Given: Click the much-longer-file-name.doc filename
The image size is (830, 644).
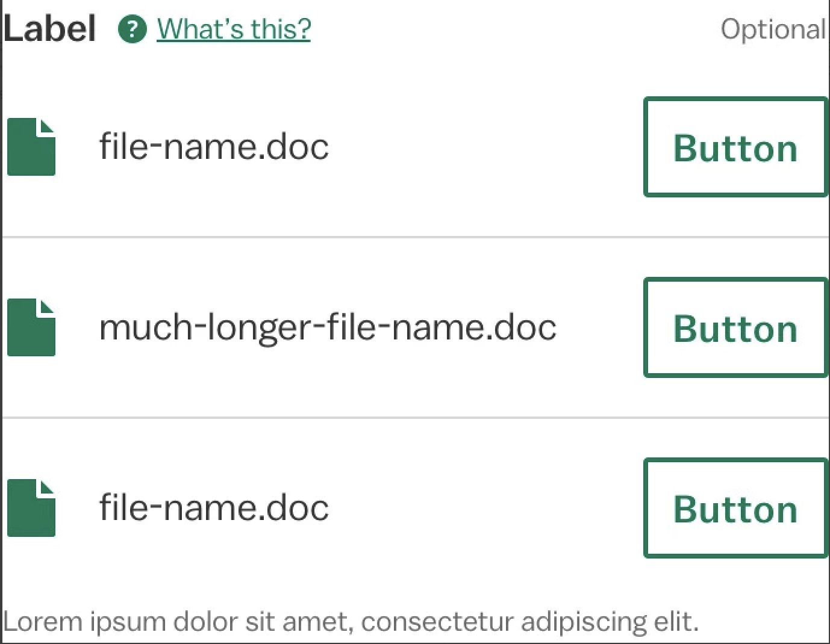Looking at the screenshot, I should point(328,327).
